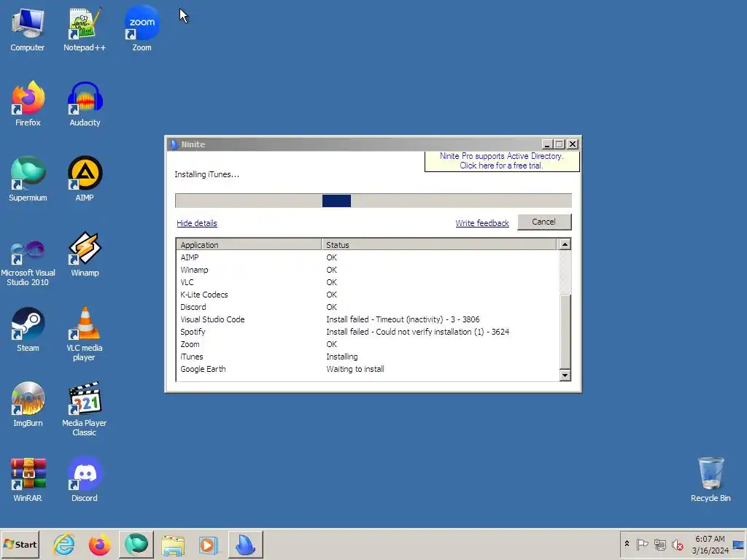
Task: Click the Ninite taskbar button
Action: point(245,544)
